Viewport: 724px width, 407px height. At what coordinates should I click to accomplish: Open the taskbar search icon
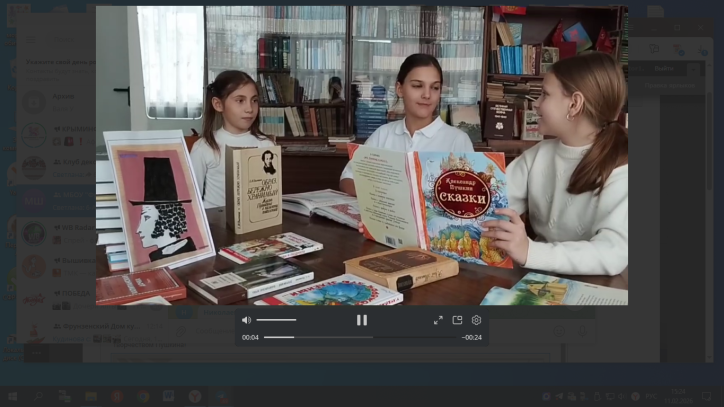coord(38,396)
